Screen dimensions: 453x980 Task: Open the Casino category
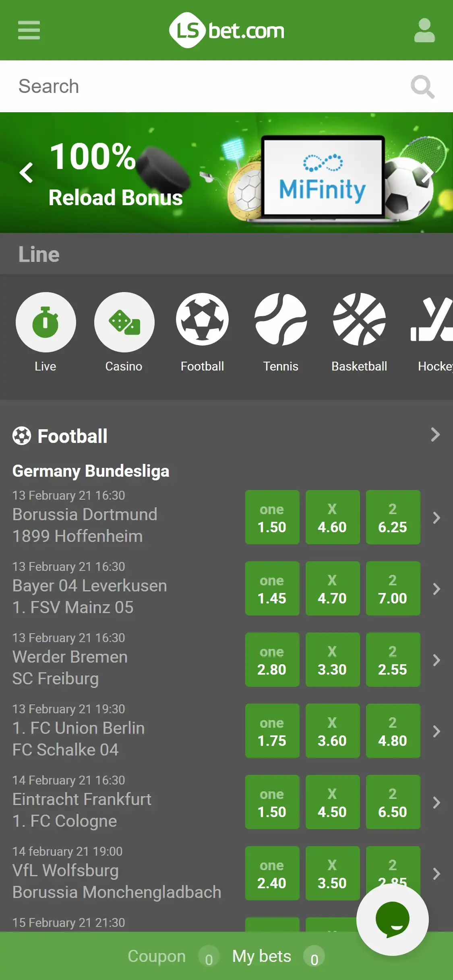click(124, 322)
